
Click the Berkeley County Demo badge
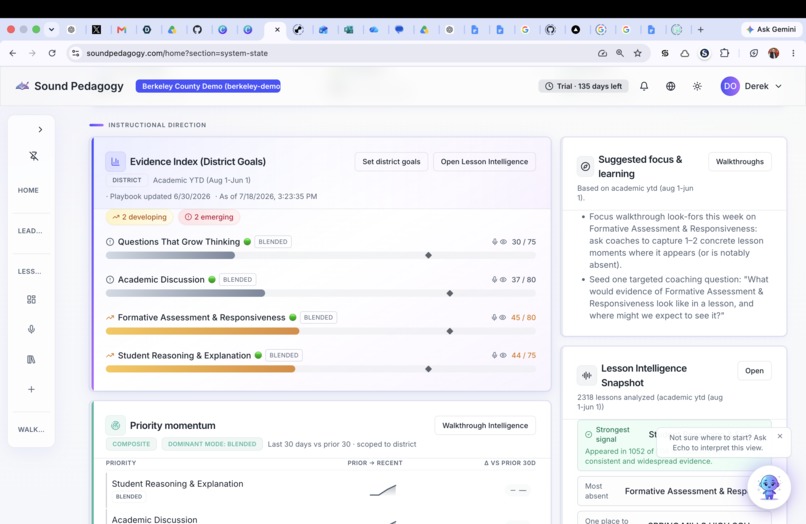208,86
